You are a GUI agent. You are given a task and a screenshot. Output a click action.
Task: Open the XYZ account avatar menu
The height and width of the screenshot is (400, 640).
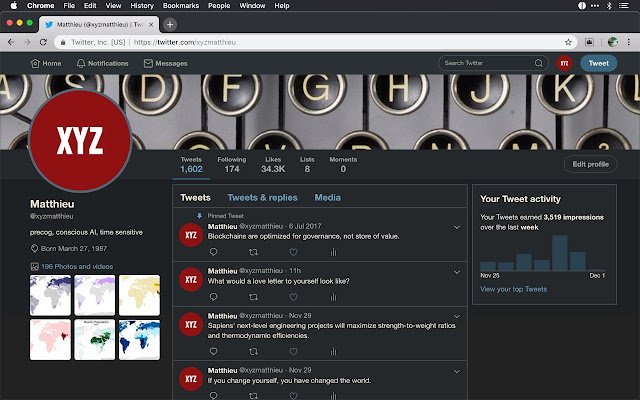pos(564,63)
